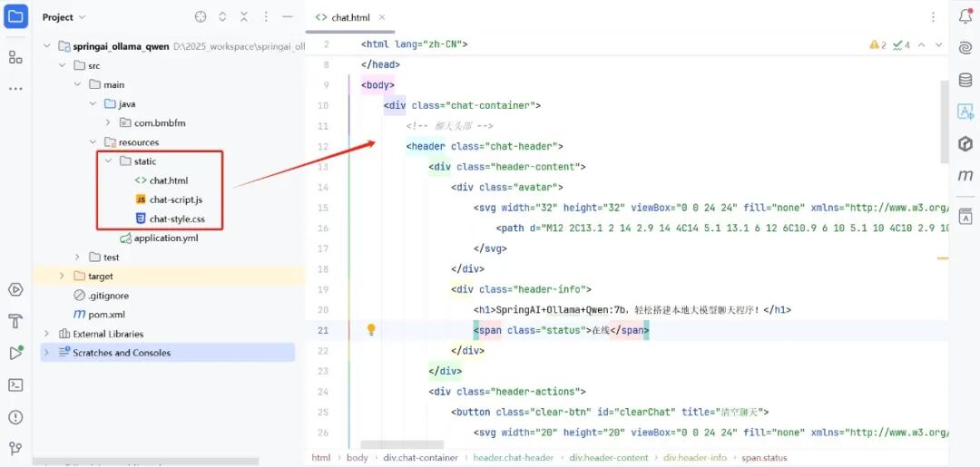Close the chat.html editor tab
This screenshot has height=467, width=980.
pos(383,17)
